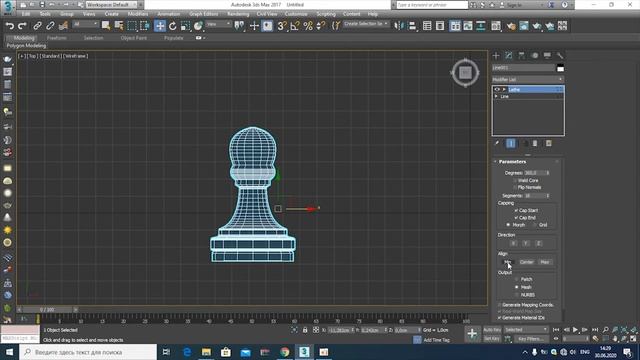Click the Align tool icon
Viewport: 640px width, 360px height.
point(412,26)
